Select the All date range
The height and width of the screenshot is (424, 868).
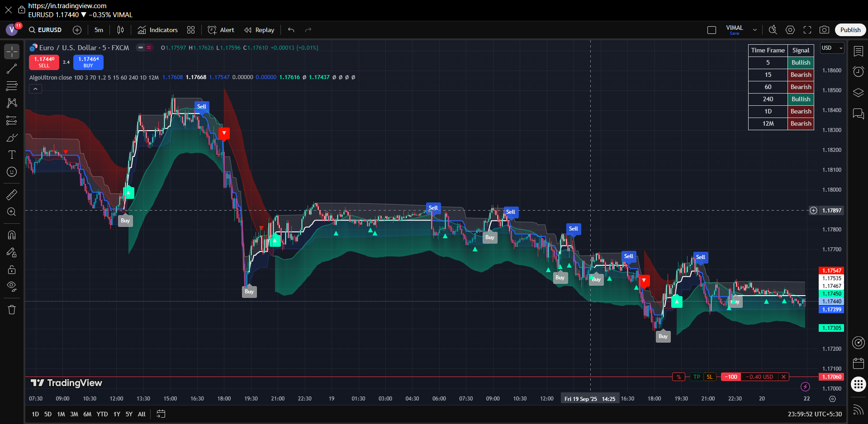point(142,414)
